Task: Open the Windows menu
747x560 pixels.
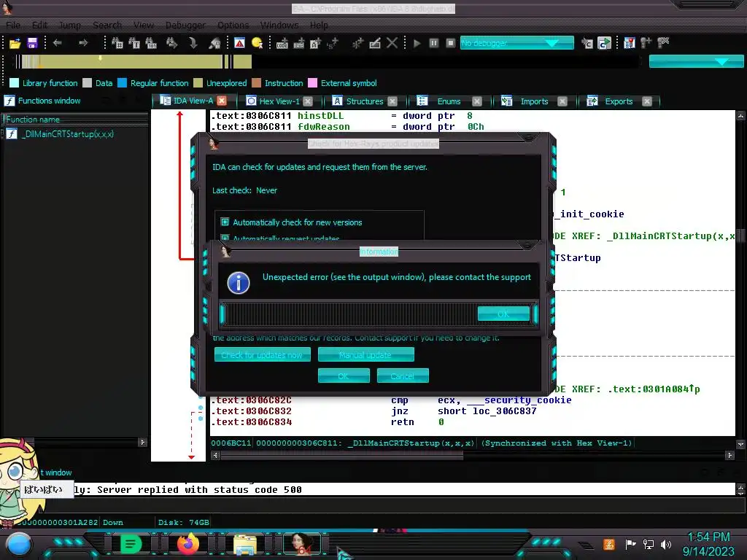Action: (x=279, y=25)
